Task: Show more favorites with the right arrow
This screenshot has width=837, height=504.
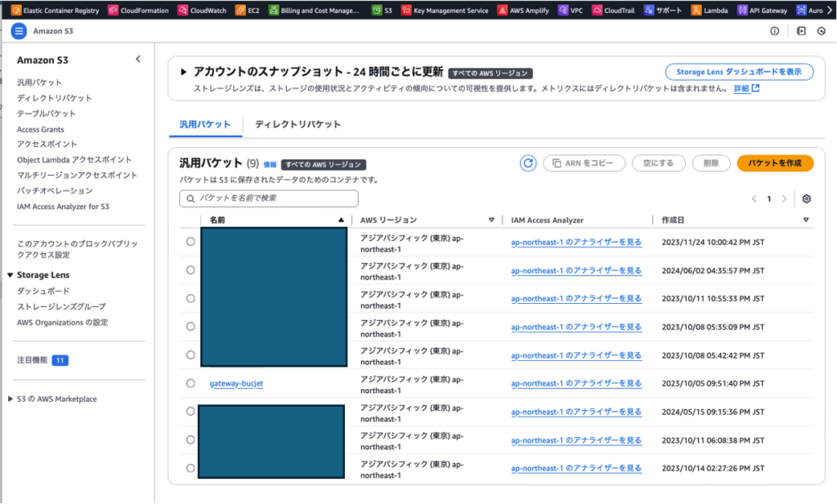Action: [830, 10]
